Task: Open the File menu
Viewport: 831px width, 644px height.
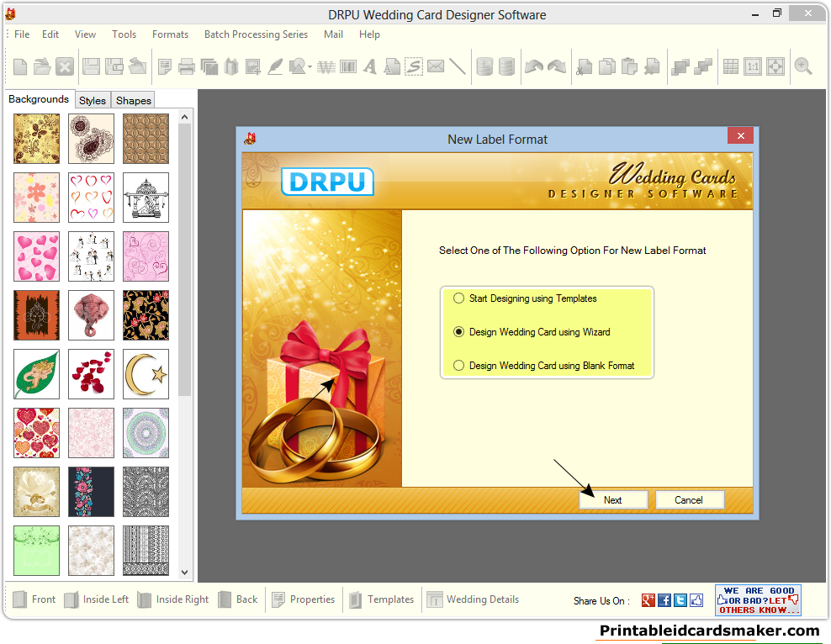Action: pyautogui.click(x=22, y=34)
